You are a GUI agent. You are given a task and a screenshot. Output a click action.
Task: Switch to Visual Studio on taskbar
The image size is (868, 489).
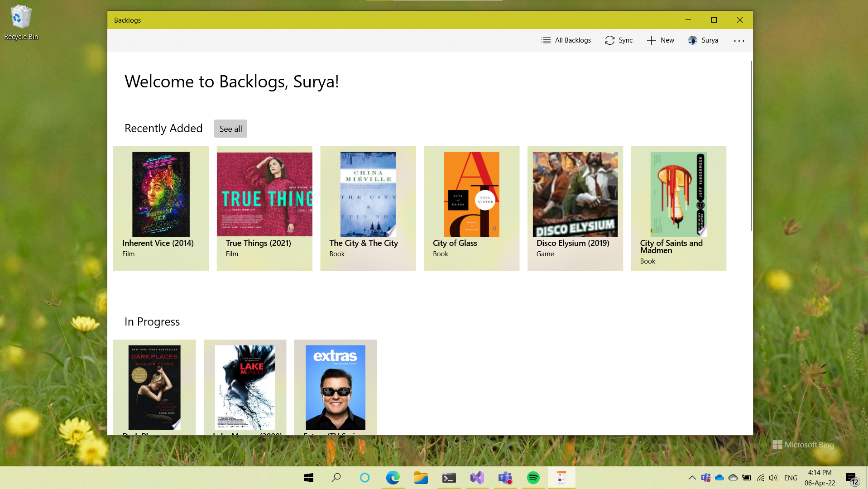pos(477,478)
